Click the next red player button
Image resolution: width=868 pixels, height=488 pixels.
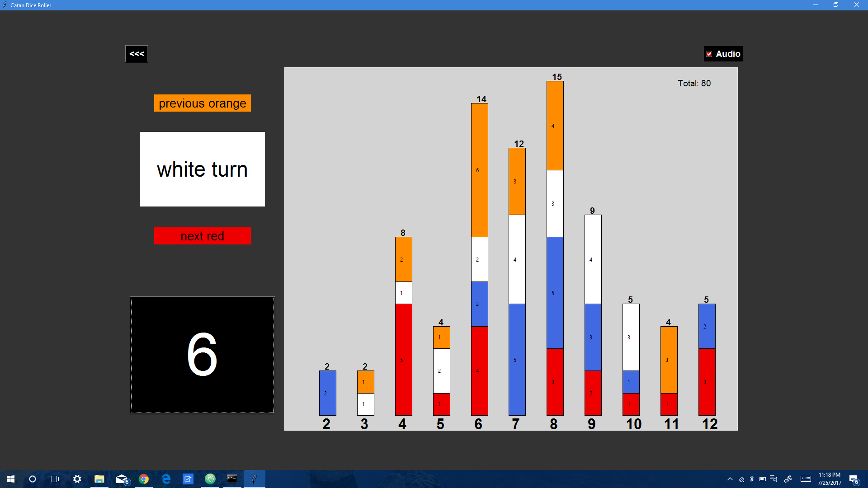click(x=202, y=236)
